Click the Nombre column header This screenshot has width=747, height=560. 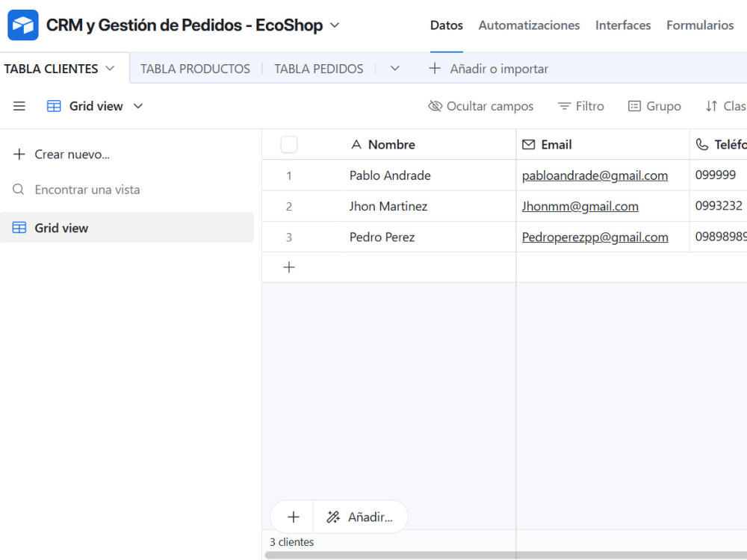(x=388, y=144)
